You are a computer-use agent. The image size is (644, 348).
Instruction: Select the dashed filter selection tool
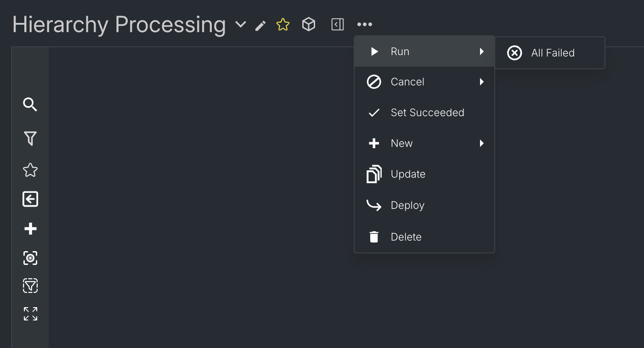pyautogui.click(x=30, y=285)
